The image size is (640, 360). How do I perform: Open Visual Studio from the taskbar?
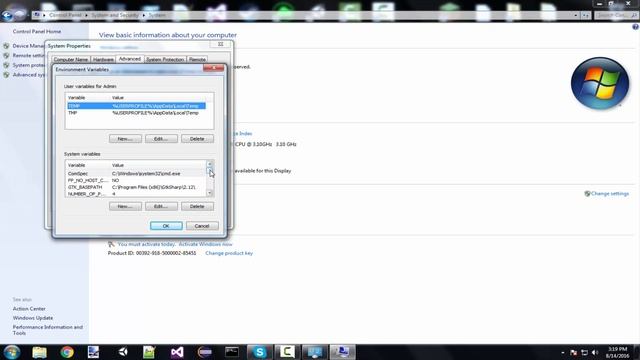(x=177, y=352)
